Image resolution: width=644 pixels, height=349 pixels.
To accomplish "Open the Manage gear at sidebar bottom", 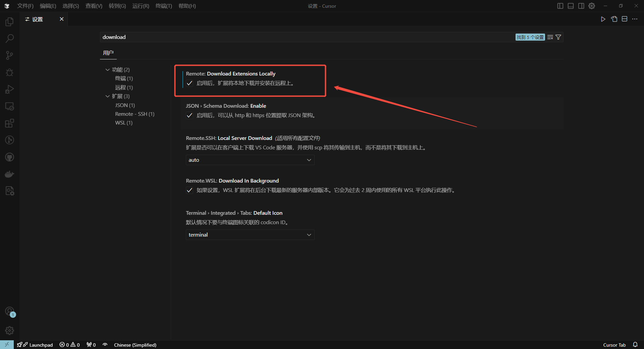I will point(9,331).
